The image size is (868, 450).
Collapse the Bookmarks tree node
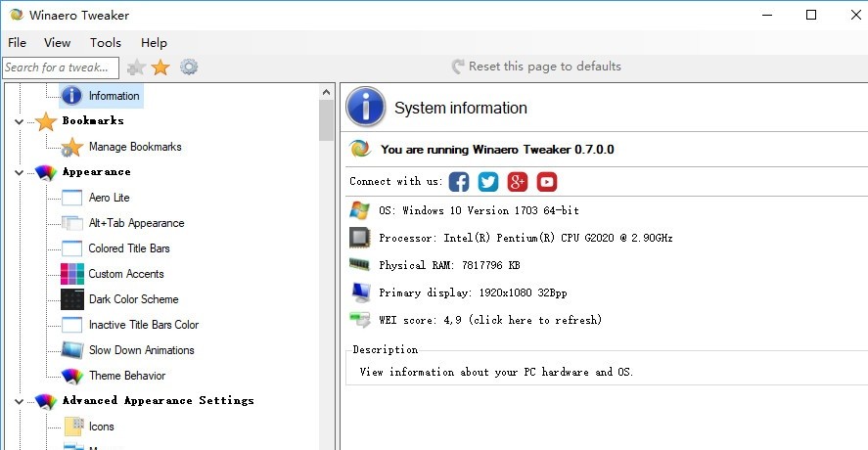pos(19,121)
